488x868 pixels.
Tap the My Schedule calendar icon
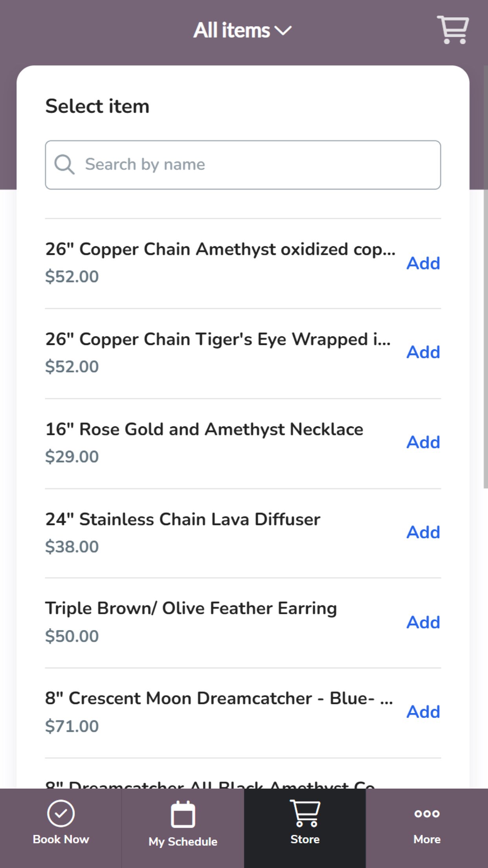(183, 814)
